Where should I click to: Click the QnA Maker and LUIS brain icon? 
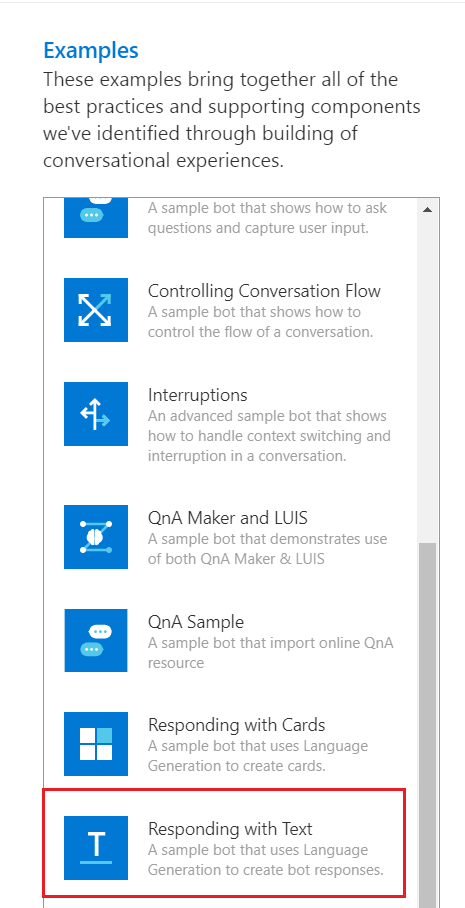coord(96,537)
